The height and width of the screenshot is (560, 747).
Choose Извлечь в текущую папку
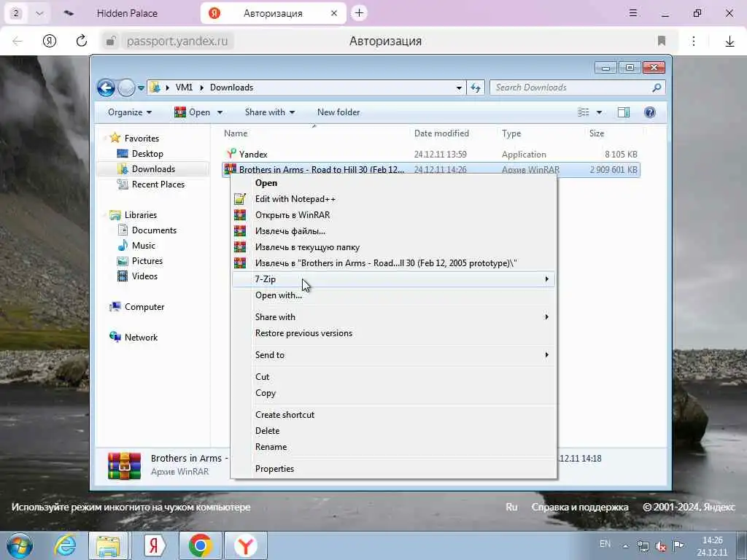point(393,247)
